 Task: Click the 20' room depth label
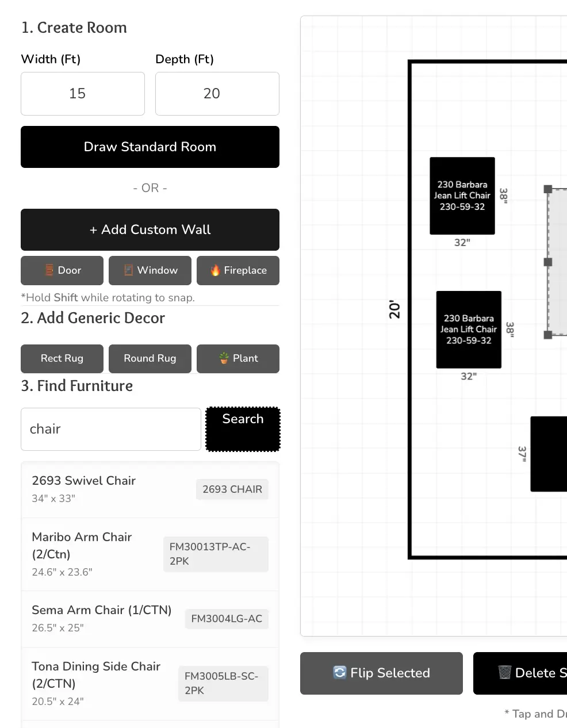[394, 309]
